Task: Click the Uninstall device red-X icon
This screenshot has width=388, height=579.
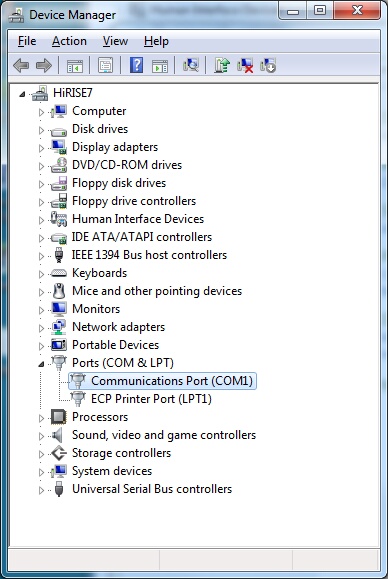Action: point(245,65)
